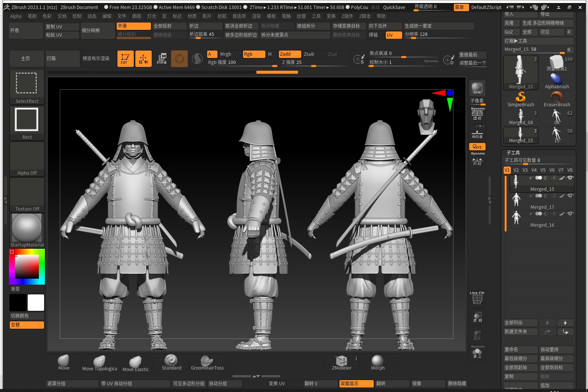The height and width of the screenshot is (392, 588).
Task: Enable Line Fill PolyF display
Action: [477, 298]
